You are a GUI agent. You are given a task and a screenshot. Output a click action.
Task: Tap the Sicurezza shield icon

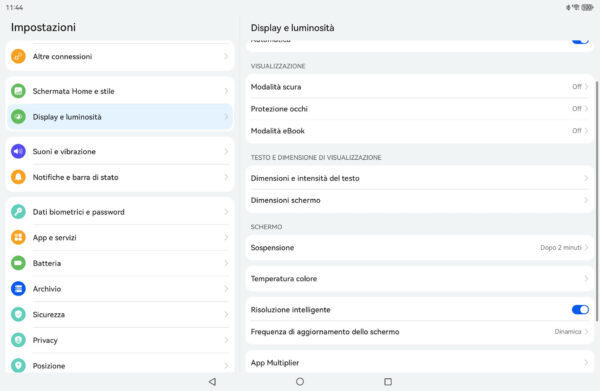click(x=18, y=314)
